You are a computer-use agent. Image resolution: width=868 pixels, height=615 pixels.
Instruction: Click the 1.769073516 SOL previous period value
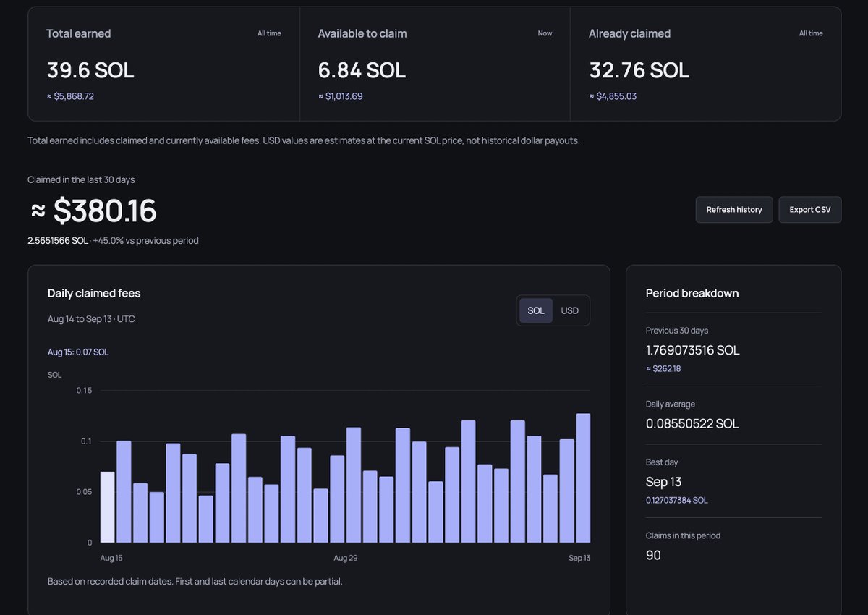click(693, 350)
